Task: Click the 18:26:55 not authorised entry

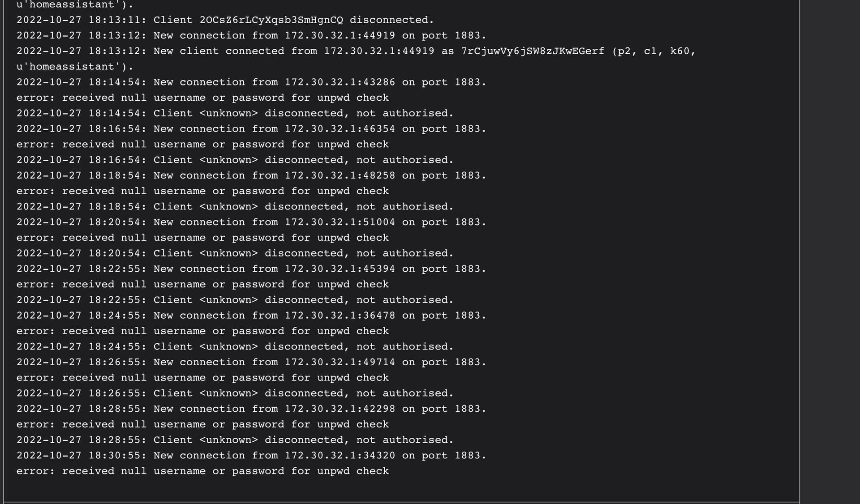Action: coord(235,393)
